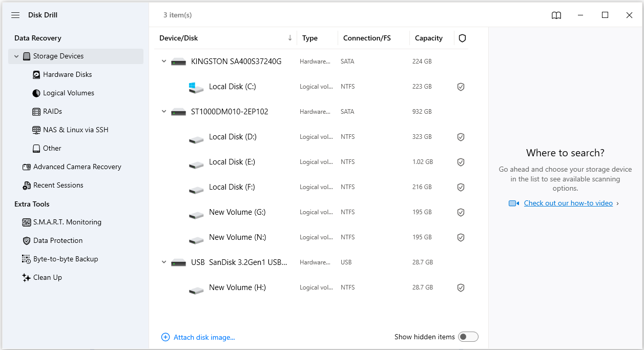Open Logical Volumes in the sidebar
The width and height of the screenshot is (644, 350).
(x=36, y=93)
